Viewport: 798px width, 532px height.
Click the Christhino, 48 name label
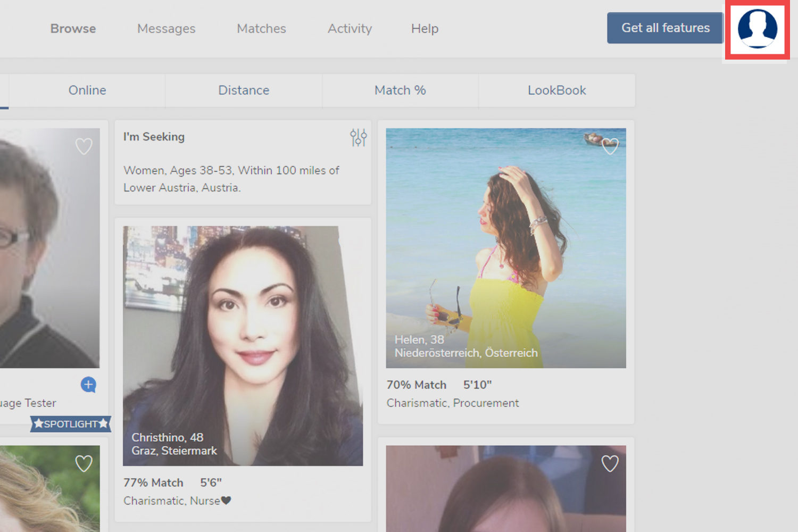[x=168, y=437]
